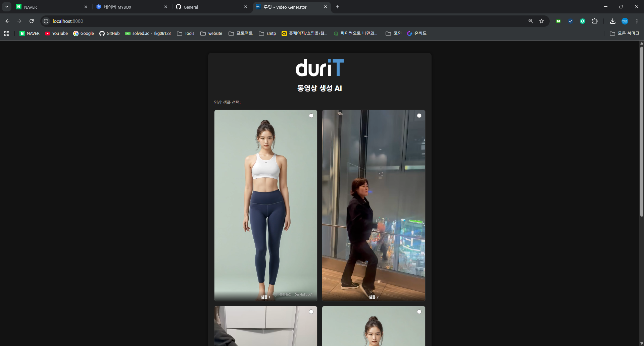Open the Chrome profile avatar
644x346 pixels.
(x=625, y=21)
